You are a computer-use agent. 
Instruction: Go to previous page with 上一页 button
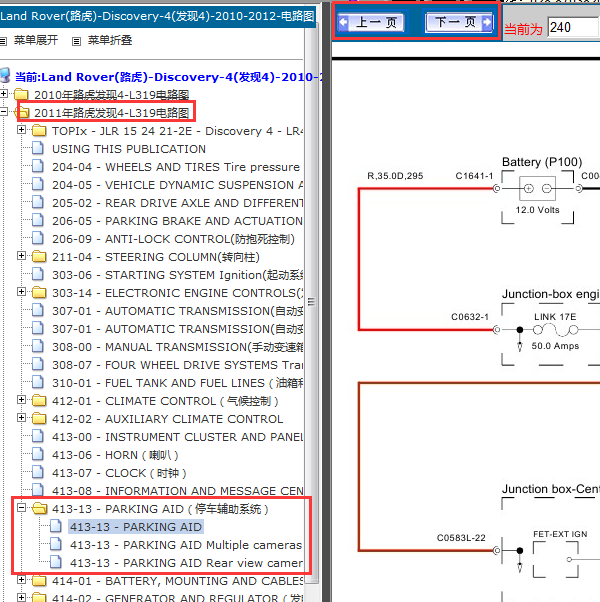click(371, 23)
